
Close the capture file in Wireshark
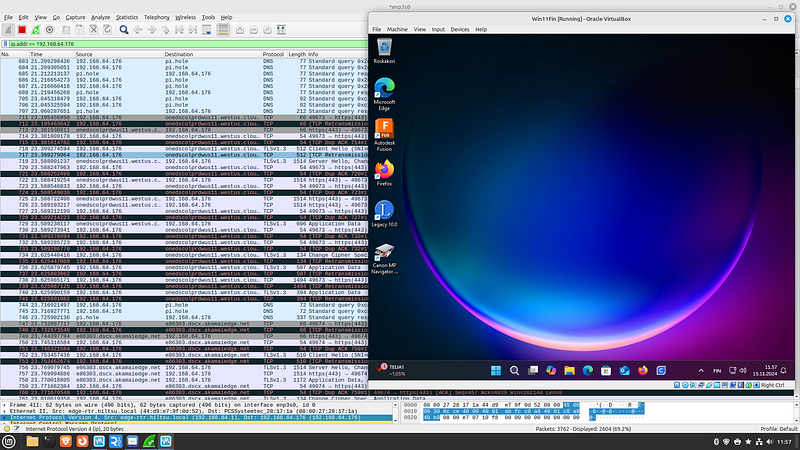click(x=93, y=30)
